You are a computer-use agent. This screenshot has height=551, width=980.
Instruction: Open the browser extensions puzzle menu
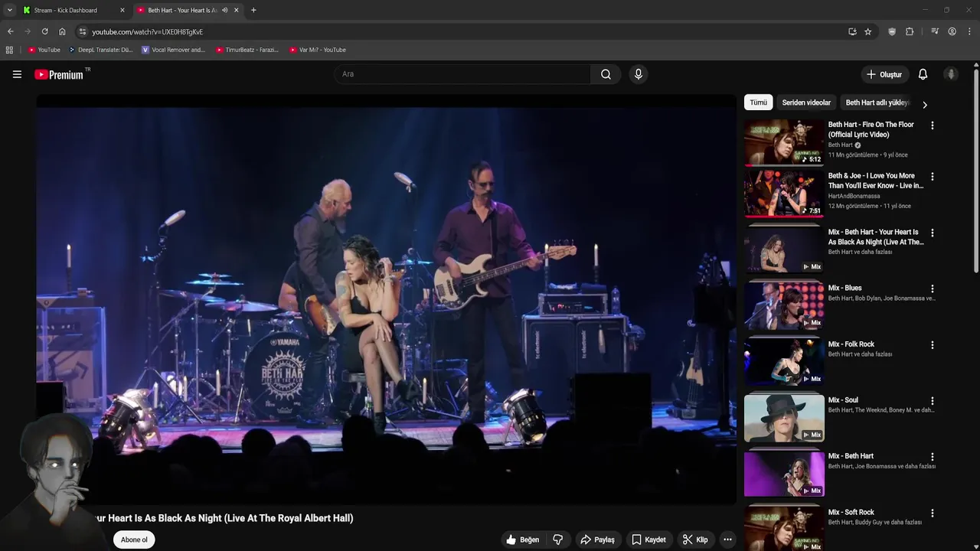coord(910,31)
